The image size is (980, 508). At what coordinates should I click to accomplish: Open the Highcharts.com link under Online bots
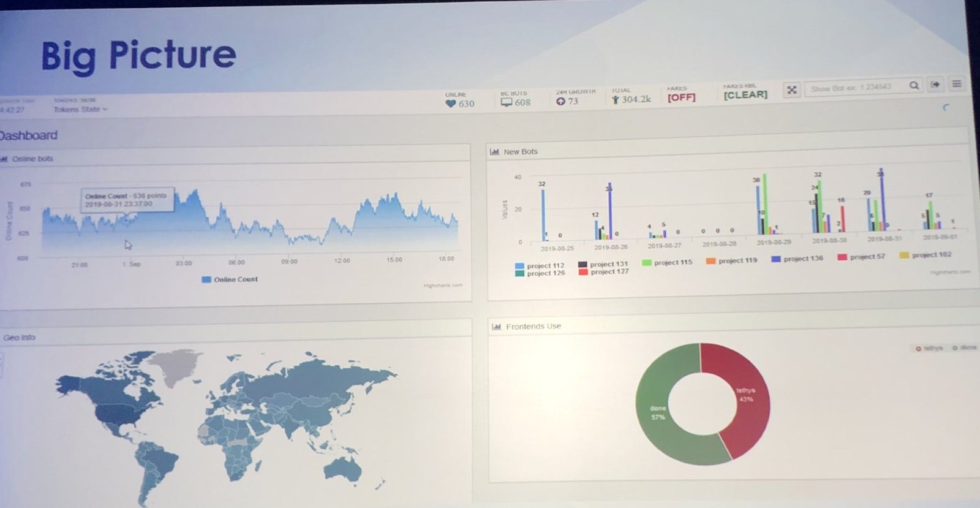(x=442, y=286)
